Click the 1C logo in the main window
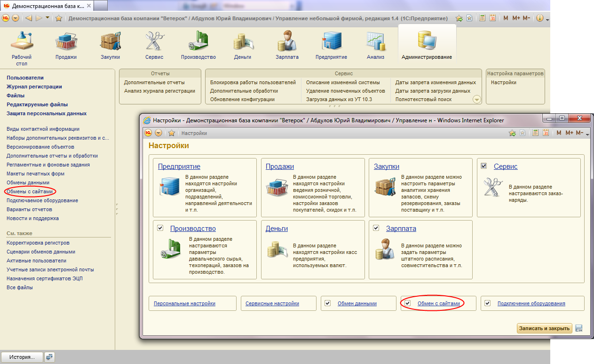Screen dimensions: 594x364 pos(6,18)
